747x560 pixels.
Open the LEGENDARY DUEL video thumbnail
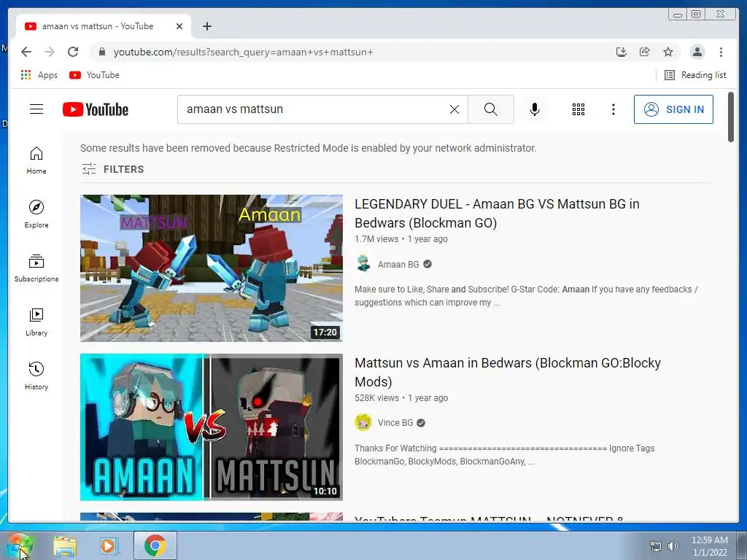click(x=212, y=268)
